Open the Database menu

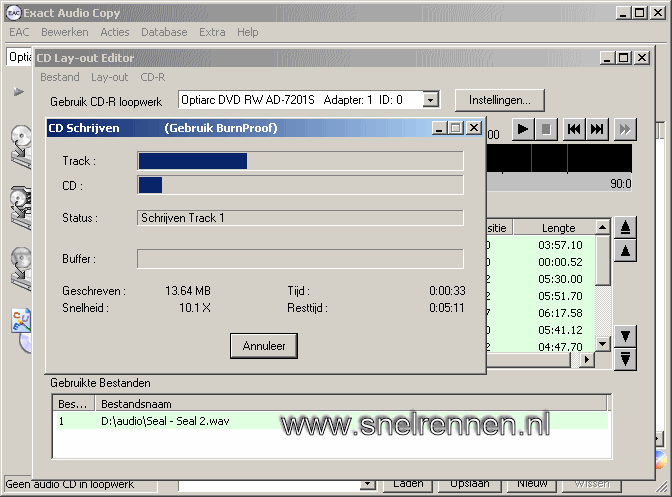coord(164,32)
